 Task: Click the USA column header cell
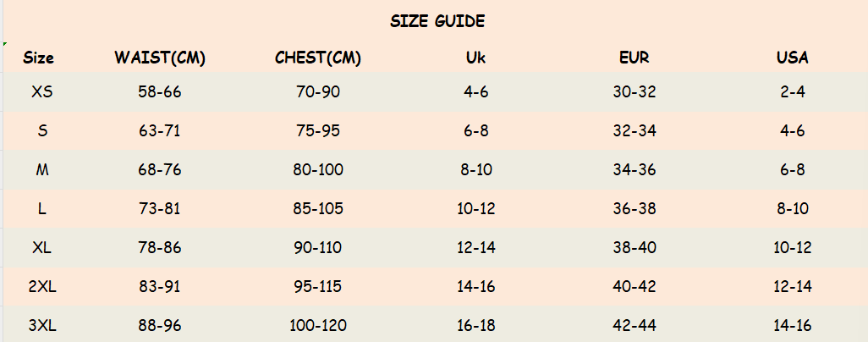(x=793, y=58)
